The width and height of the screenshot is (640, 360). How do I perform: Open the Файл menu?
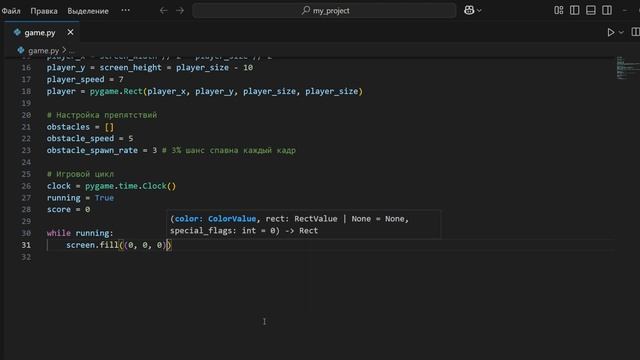(11, 11)
